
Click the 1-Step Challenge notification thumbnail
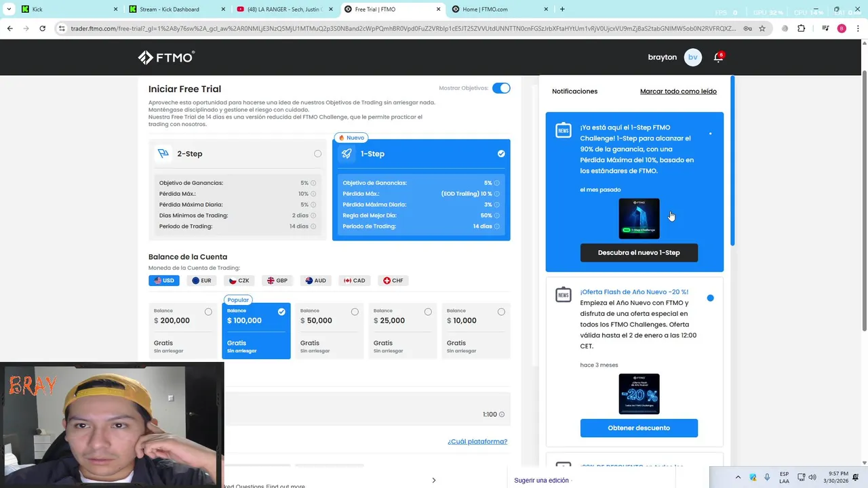click(639, 218)
